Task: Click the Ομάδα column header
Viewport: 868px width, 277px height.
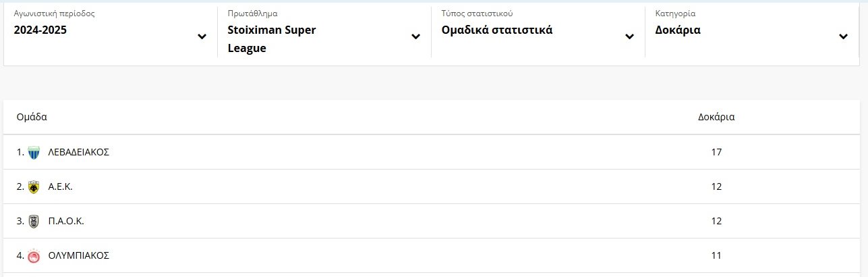Action: (31, 117)
